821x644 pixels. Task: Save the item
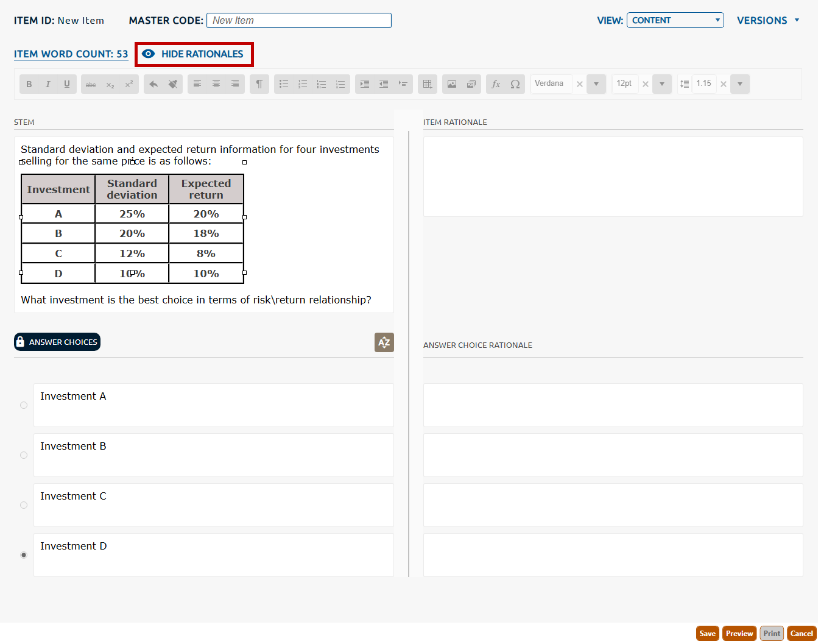707,634
